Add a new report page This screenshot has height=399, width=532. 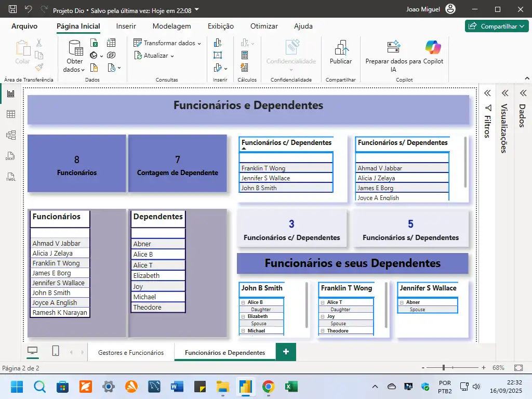click(x=286, y=352)
